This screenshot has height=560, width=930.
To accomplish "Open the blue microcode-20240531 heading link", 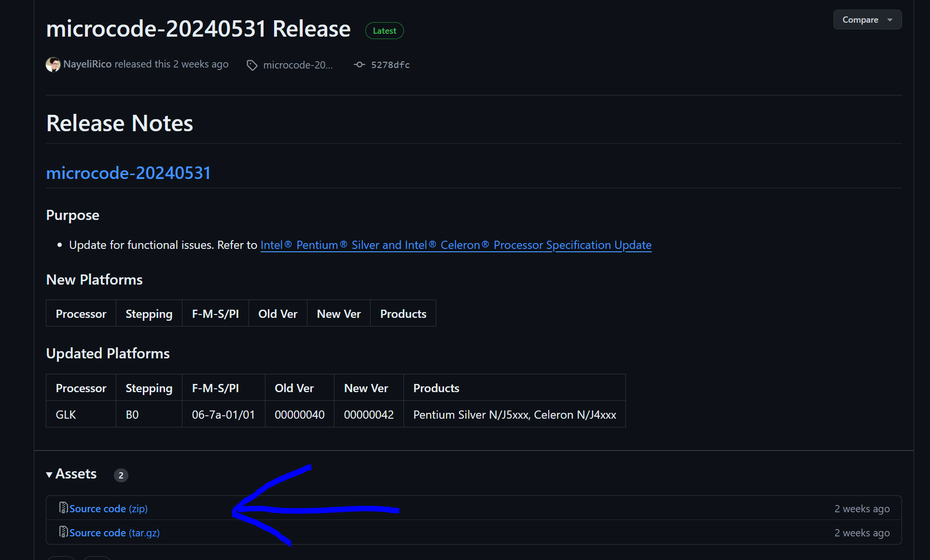I will tap(128, 173).
